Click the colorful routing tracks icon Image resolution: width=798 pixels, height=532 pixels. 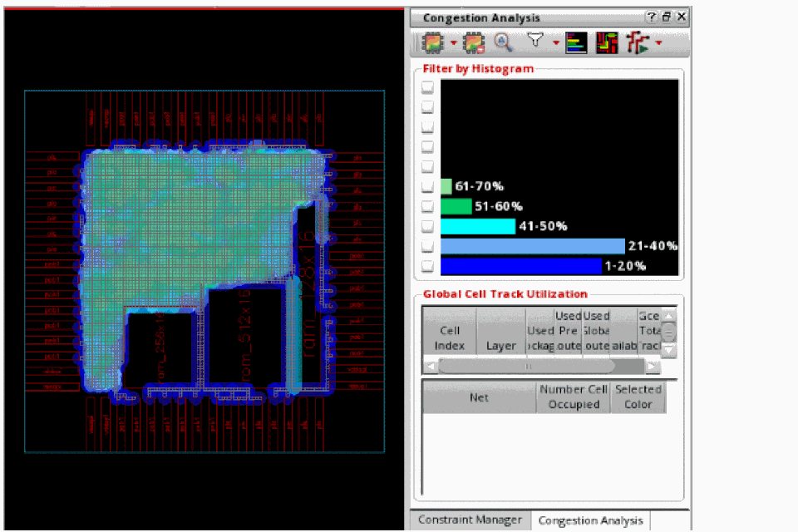[607, 42]
